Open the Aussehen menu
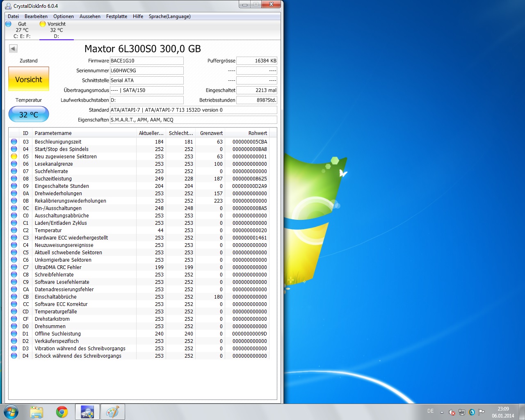Image resolution: width=525 pixels, height=420 pixels. pyautogui.click(x=90, y=16)
